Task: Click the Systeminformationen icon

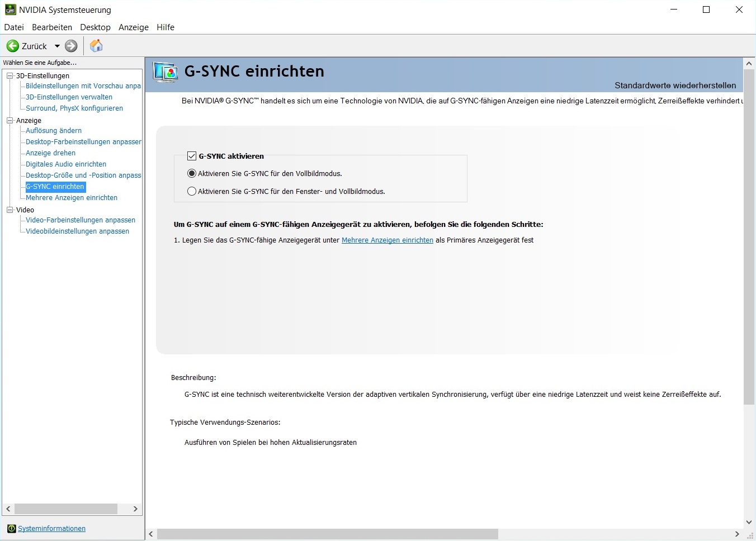Action: click(x=11, y=528)
